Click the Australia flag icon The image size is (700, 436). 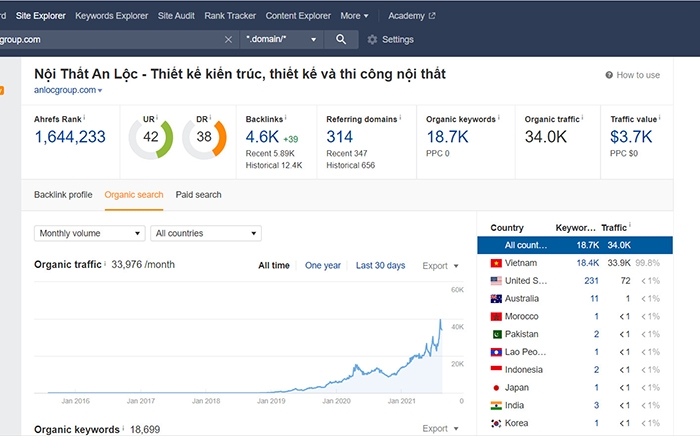(496, 299)
